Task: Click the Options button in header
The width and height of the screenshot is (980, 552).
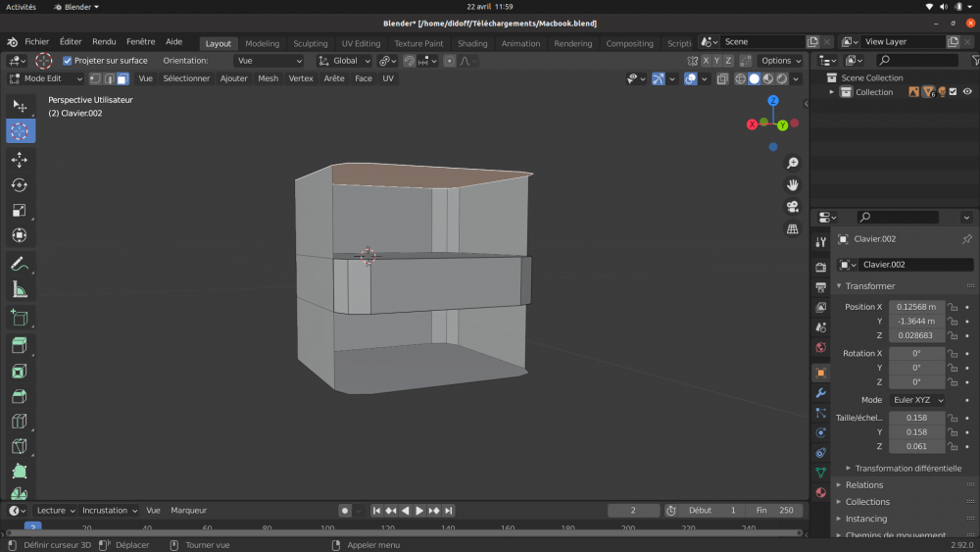Action: [781, 61]
